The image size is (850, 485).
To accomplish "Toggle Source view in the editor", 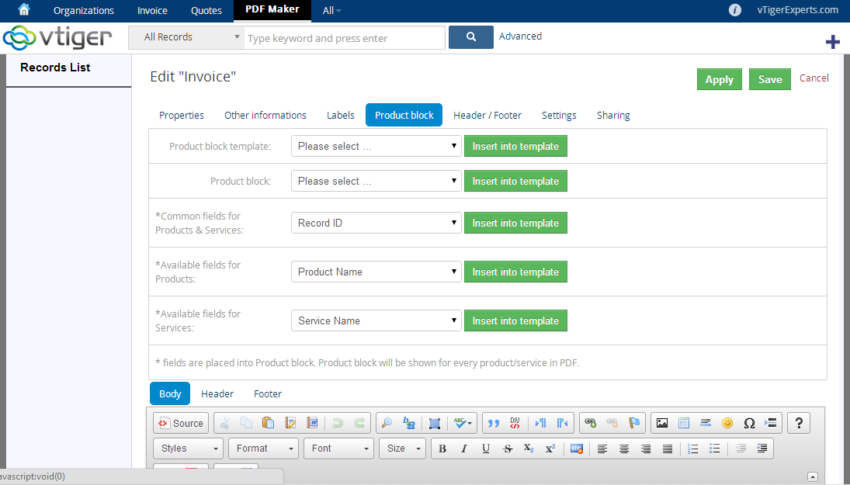I will pos(181,423).
